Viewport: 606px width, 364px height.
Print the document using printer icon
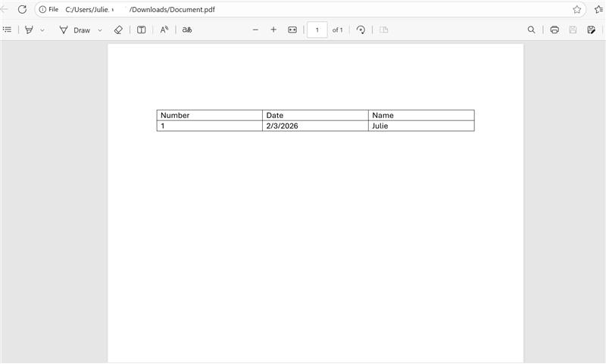(554, 30)
